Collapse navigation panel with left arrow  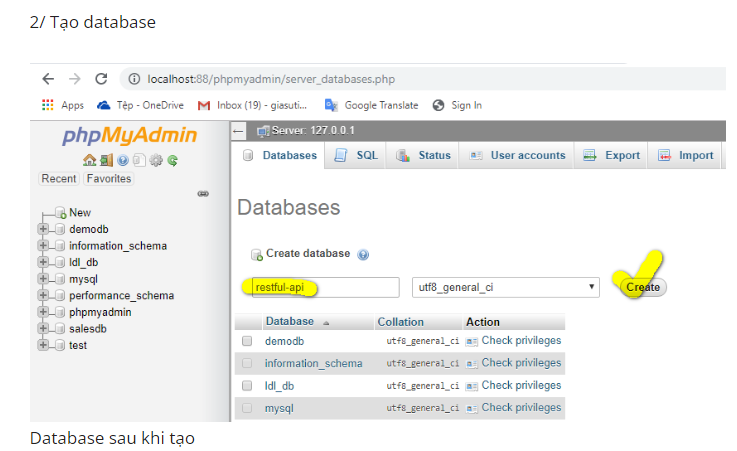pos(238,131)
